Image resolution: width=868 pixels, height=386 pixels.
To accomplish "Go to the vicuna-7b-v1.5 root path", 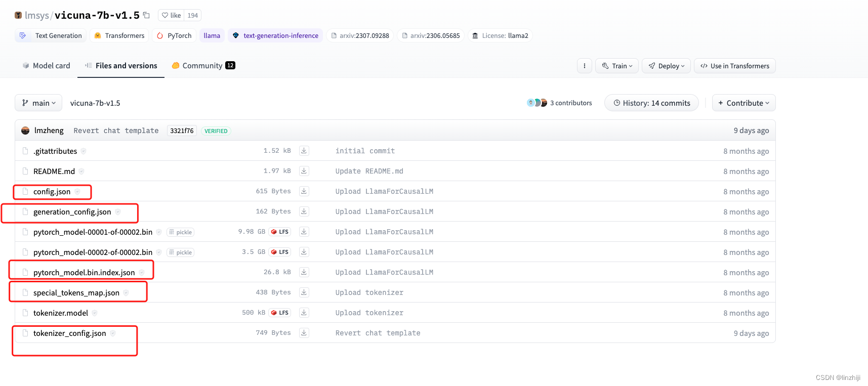I will [x=95, y=103].
